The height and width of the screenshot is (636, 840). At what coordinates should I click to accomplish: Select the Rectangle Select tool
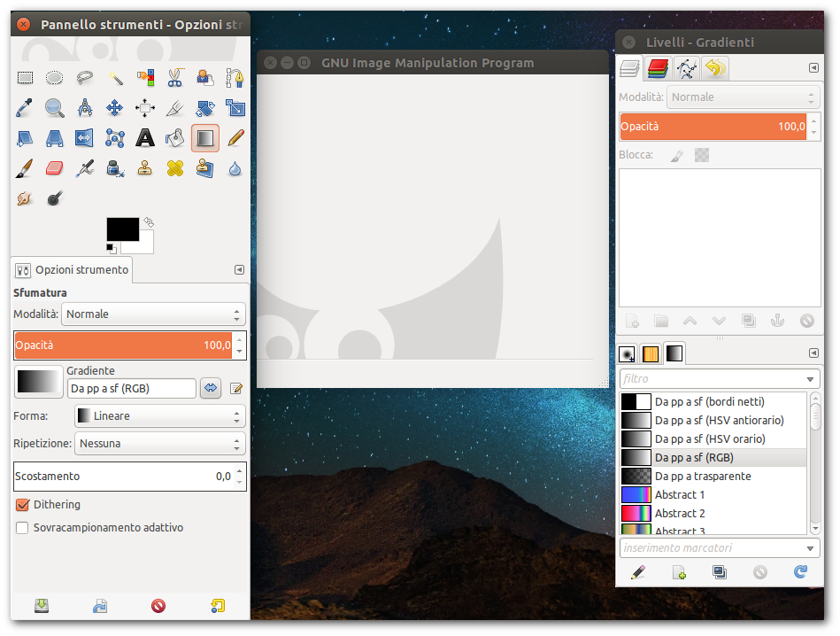coord(25,78)
